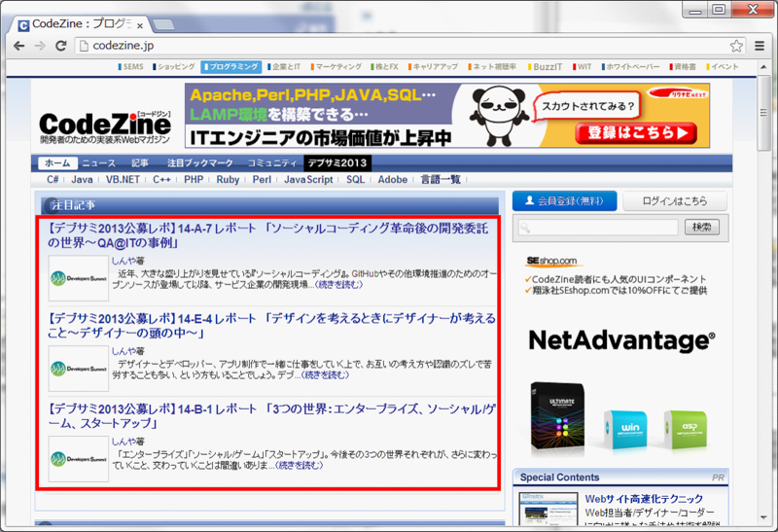Click the 会員登録(無料) button
The image size is (778, 532).
[565, 201]
